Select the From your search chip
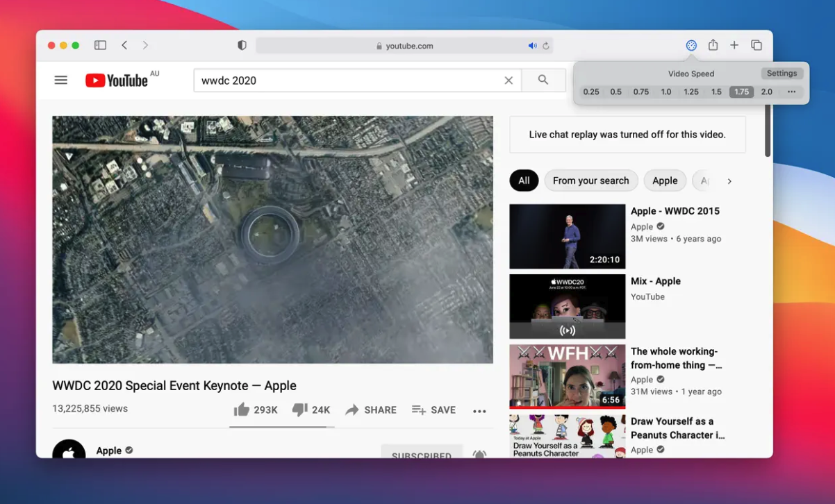This screenshot has height=504, width=835. 590,180
